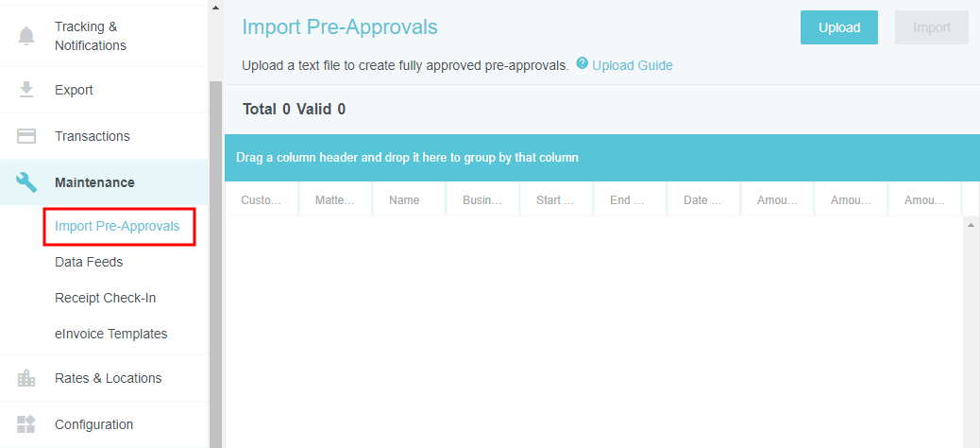Open eInvoice Templates page
980x448 pixels.
pyautogui.click(x=110, y=334)
